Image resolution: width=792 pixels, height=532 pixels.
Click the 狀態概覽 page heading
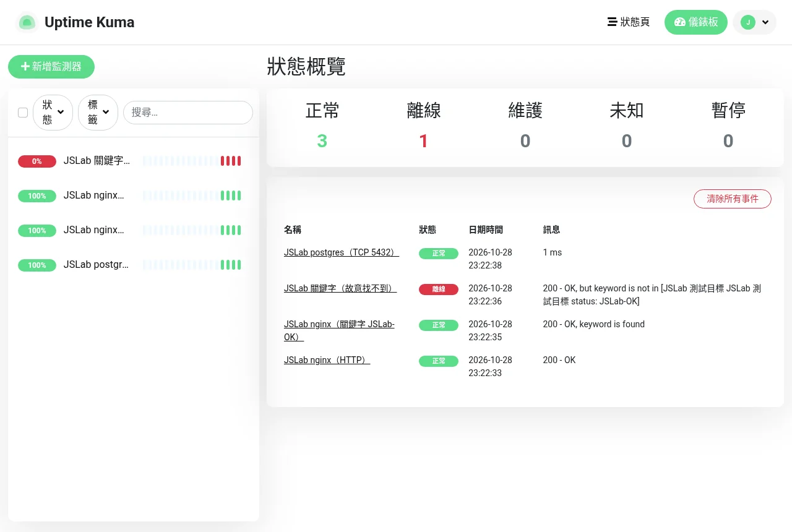pos(306,67)
